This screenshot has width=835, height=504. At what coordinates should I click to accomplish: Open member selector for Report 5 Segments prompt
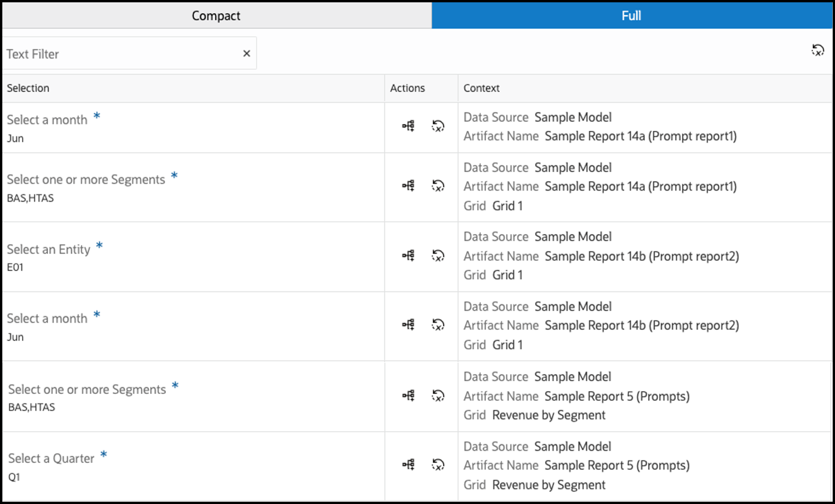pos(408,396)
